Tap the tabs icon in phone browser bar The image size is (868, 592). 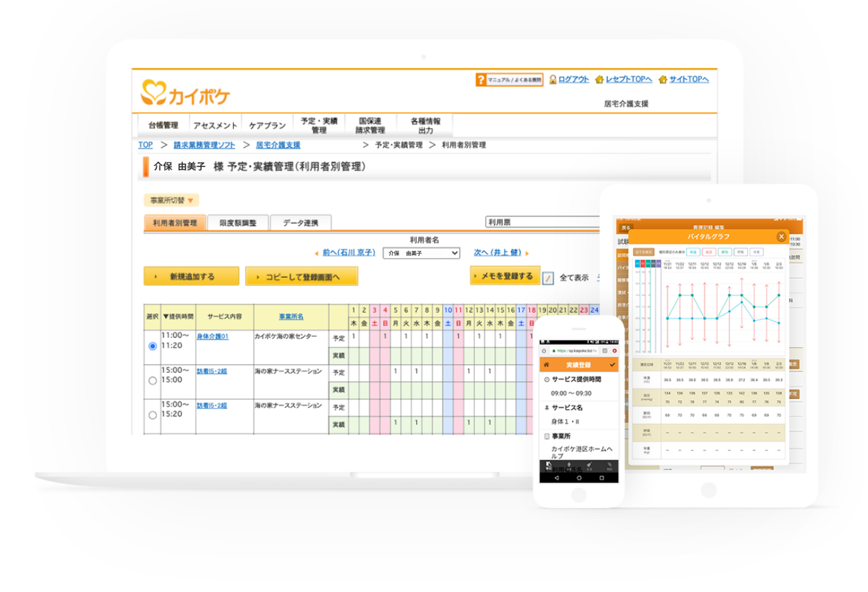604,350
